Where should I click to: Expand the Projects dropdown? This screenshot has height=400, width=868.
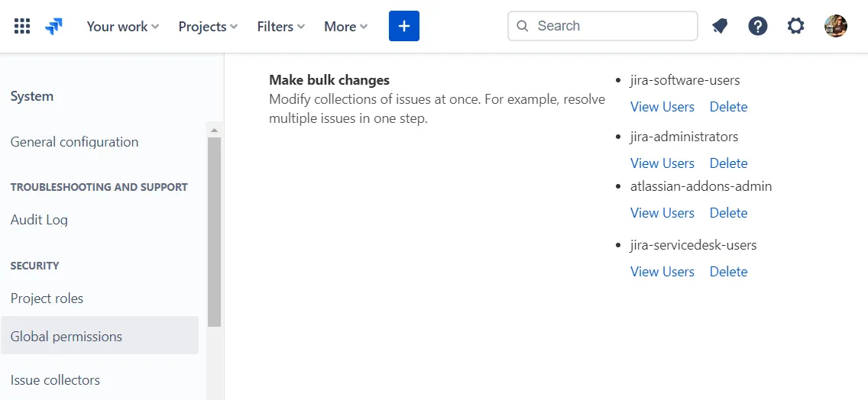208,26
